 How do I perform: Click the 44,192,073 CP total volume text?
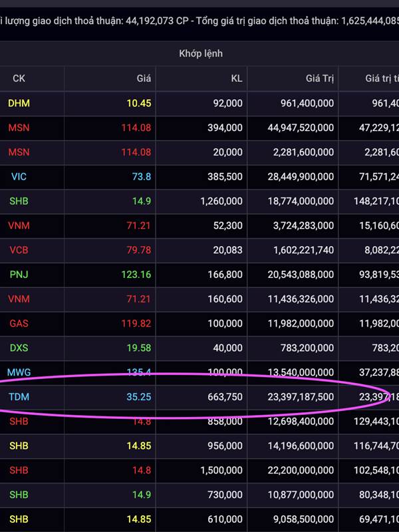[157, 21]
